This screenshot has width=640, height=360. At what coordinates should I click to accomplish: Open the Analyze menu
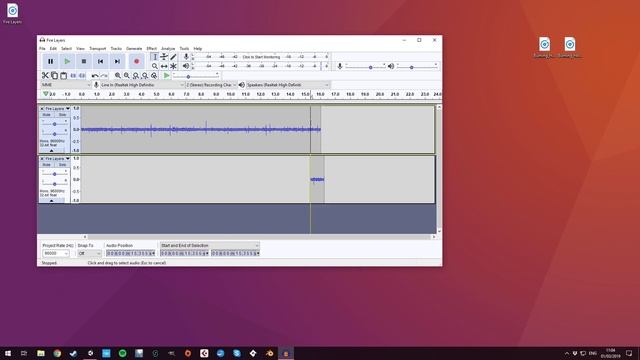(168, 49)
